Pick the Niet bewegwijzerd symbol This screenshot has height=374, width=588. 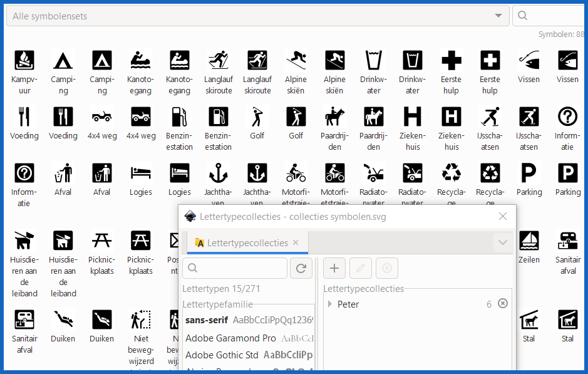click(x=140, y=320)
